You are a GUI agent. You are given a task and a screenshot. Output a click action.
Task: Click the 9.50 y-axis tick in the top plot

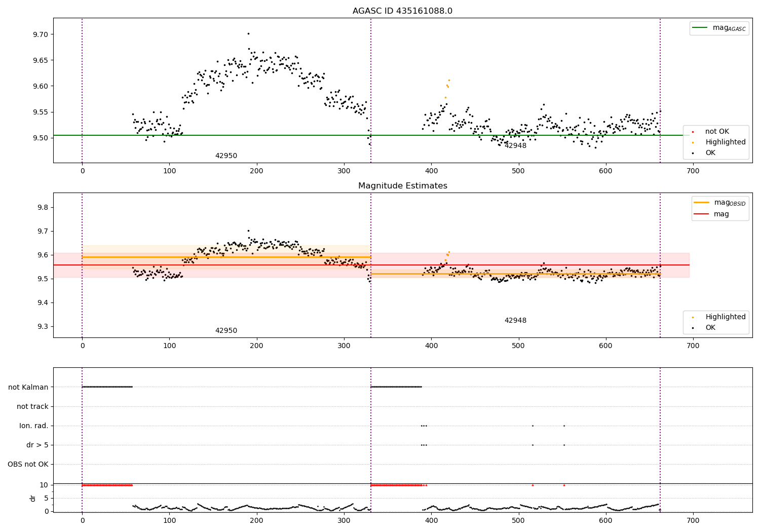pos(41,138)
